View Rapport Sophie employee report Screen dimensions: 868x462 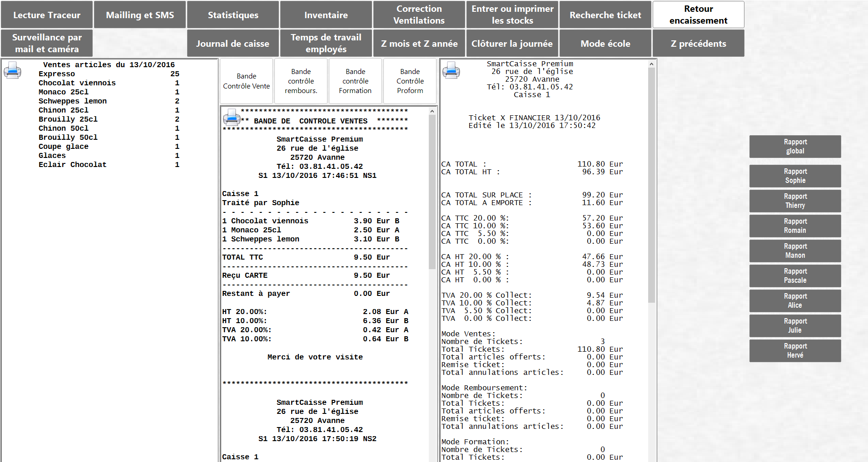pyautogui.click(x=795, y=176)
